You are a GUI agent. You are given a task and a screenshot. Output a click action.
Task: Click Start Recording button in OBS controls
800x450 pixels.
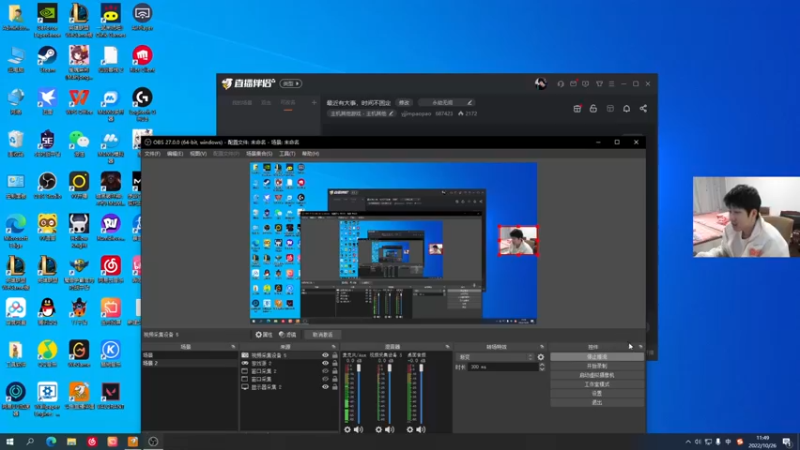pyautogui.click(x=597, y=366)
